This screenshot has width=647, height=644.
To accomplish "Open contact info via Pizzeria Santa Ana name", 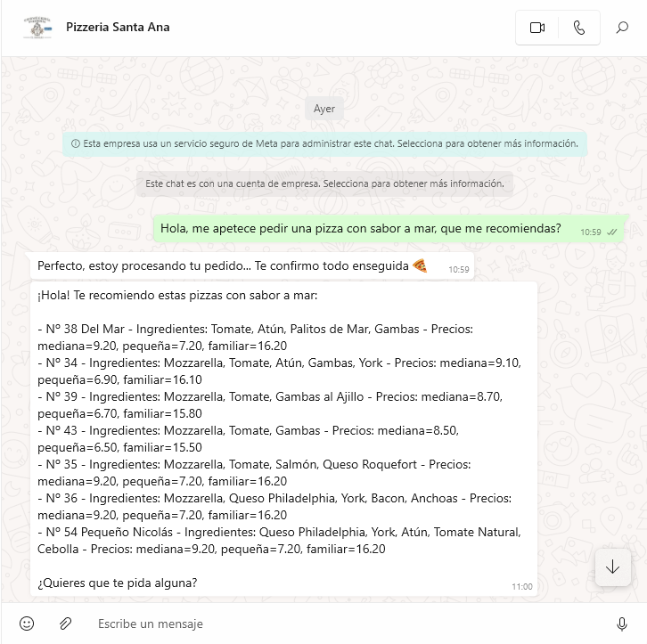I will [x=118, y=28].
